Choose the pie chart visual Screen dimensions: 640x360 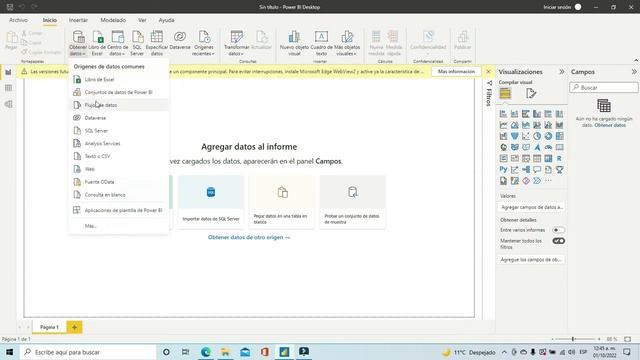[x=537, y=136]
